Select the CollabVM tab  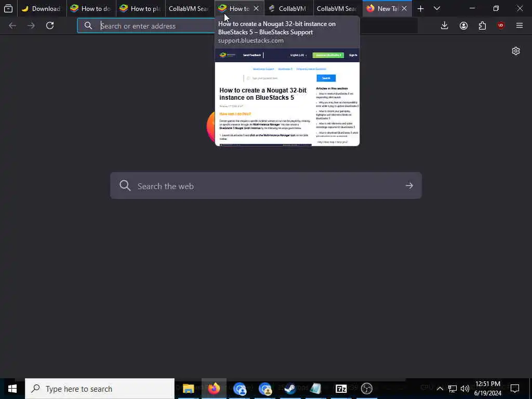coord(289,8)
